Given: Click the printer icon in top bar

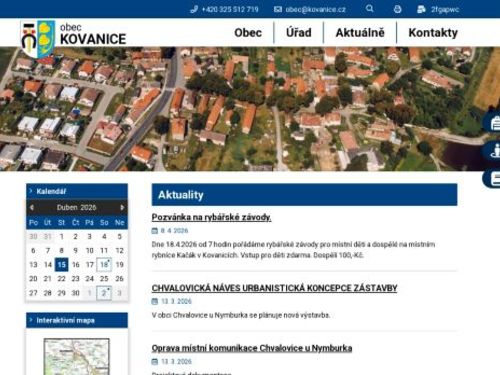Looking at the screenshot, I should [397, 9].
